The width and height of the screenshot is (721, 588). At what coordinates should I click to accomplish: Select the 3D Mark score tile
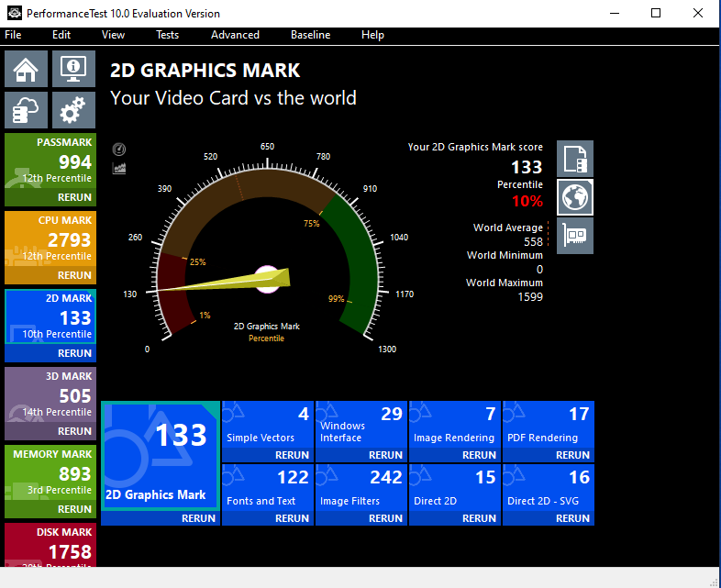pyautogui.click(x=50, y=394)
